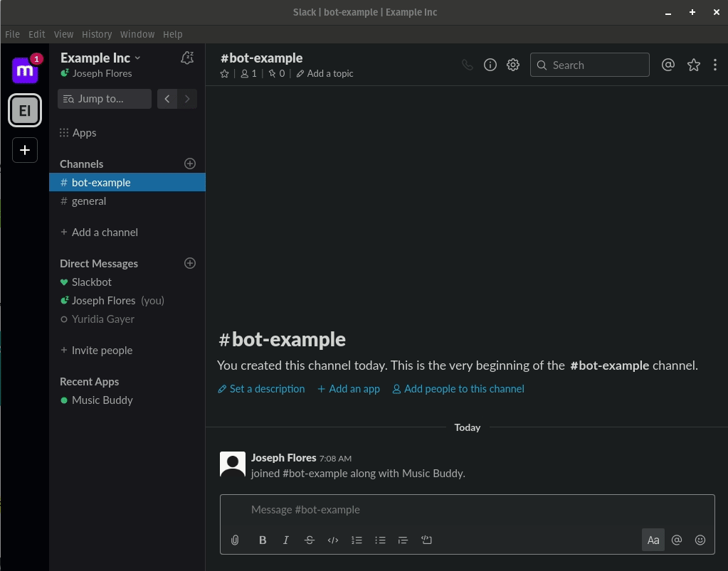Open the Jump to quick switcher
This screenshot has width=728, height=571.
[x=105, y=99]
